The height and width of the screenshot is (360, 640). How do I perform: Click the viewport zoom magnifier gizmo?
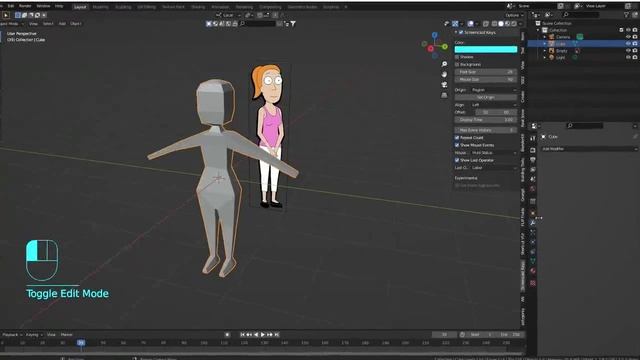(x=444, y=64)
